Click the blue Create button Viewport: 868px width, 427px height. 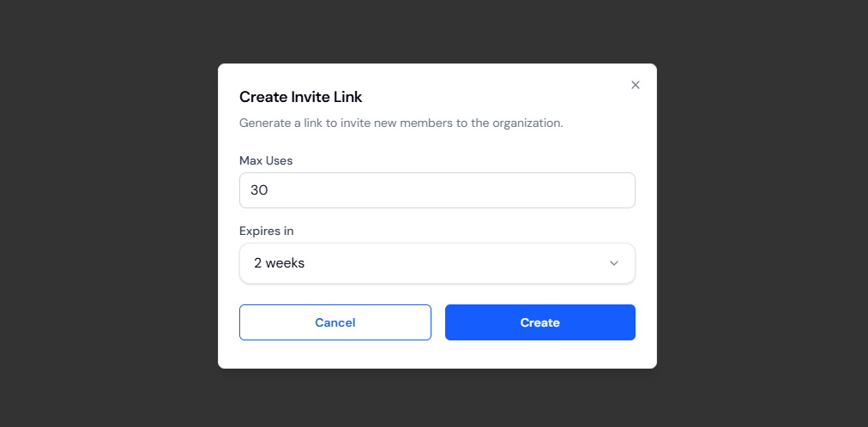pyautogui.click(x=539, y=322)
